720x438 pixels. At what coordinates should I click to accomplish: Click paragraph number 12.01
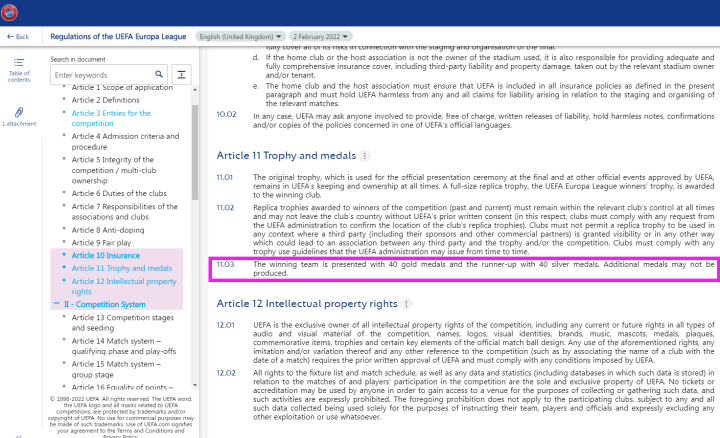225,325
